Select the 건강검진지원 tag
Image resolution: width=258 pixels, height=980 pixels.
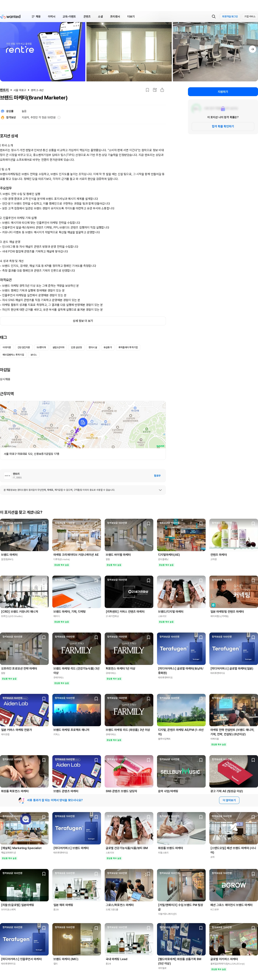24,347
